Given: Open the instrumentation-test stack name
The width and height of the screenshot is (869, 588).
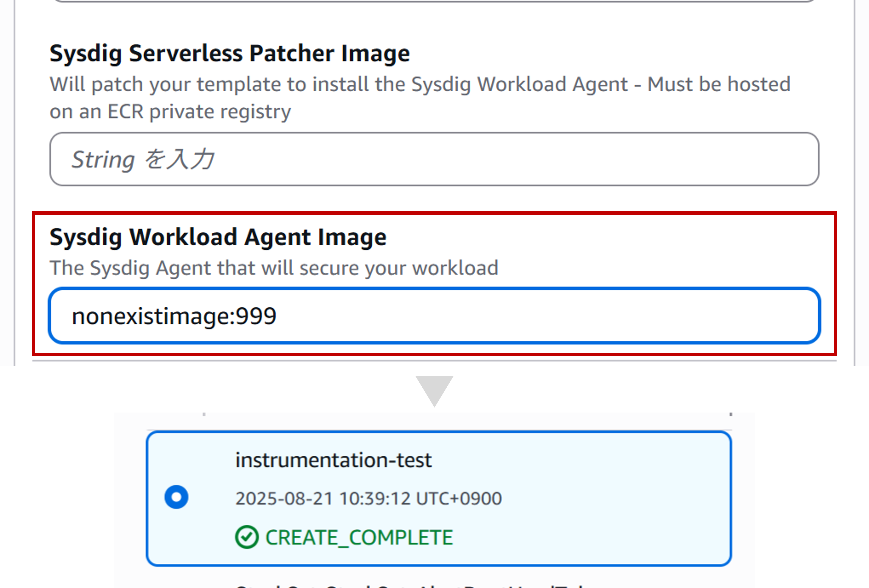Looking at the screenshot, I should pos(333,460).
